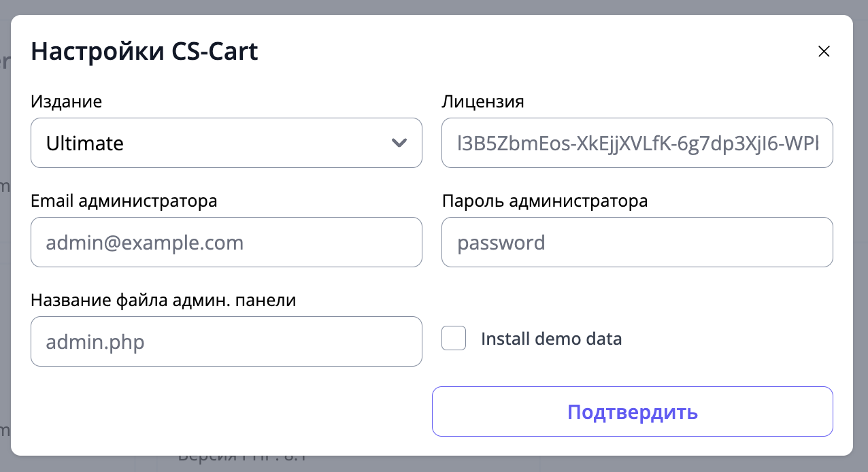
Task: Click the "Email администратора" label
Action: 124,201
